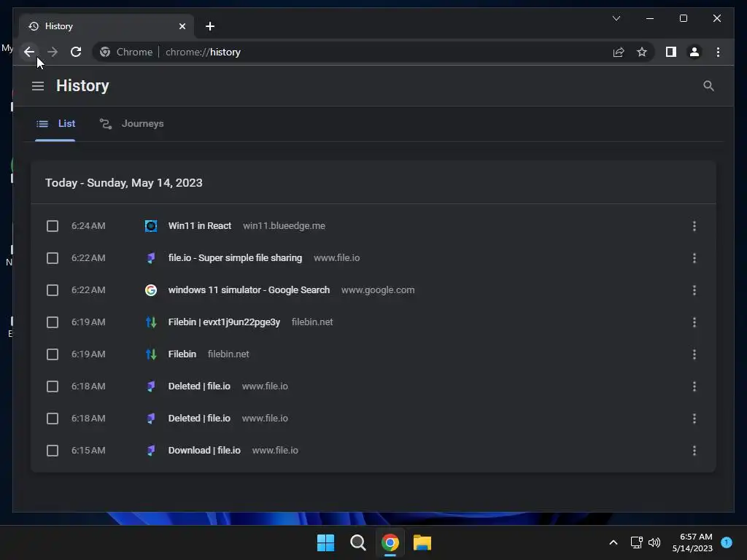747x560 pixels.
Task: Open the plain Filebin history link
Action: tap(182, 354)
